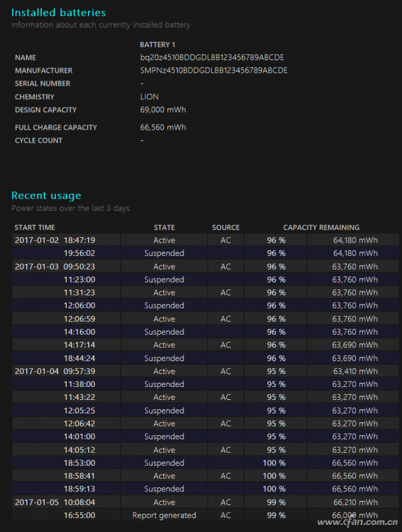Click the AC source in the 18:58:41 row
The height and width of the screenshot is (532, 402).
click(x=226, y=476)
